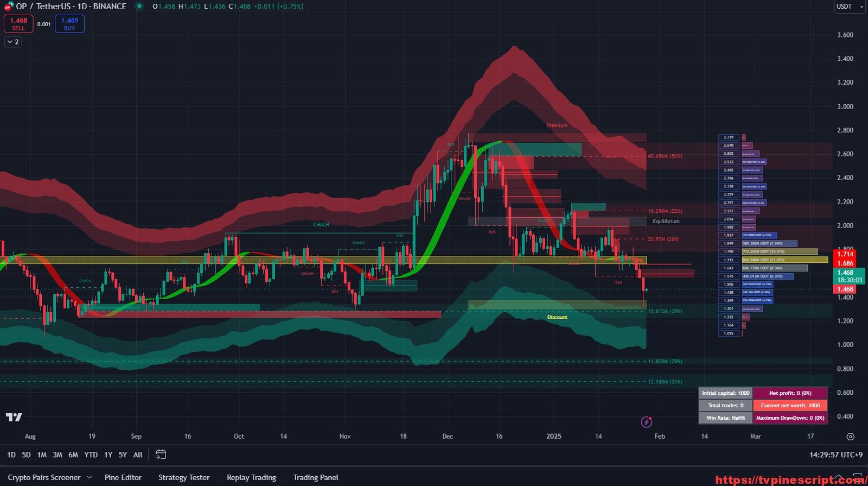Click the red 1.468 current price label
The width and height of the screenshot is (868, 486).
[x=845, y=289]
